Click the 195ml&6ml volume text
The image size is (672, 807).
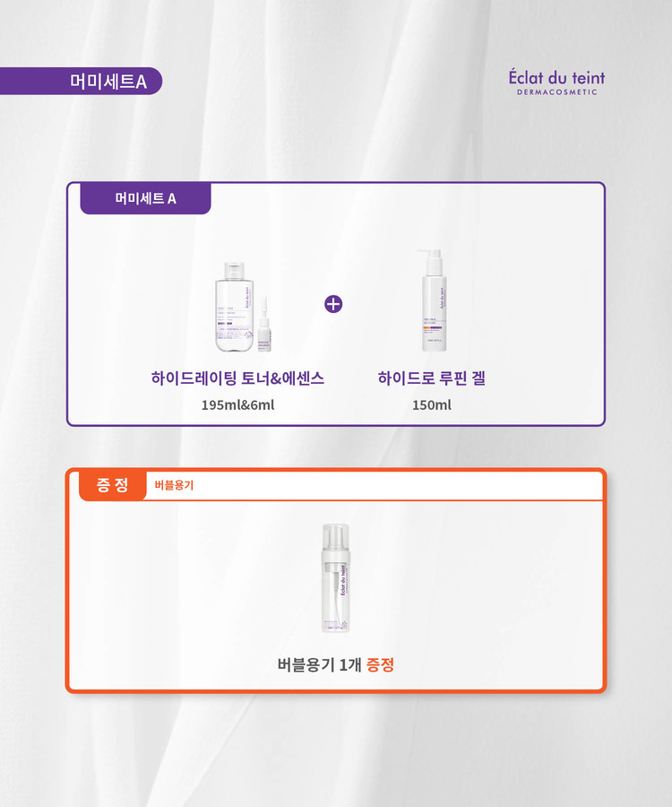coord(237,405)
